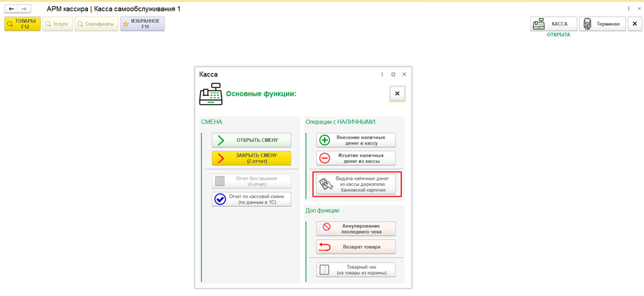Click cash-in-hand icon for Выдача наличных
The image size is (644, 296).
[325, 184]
